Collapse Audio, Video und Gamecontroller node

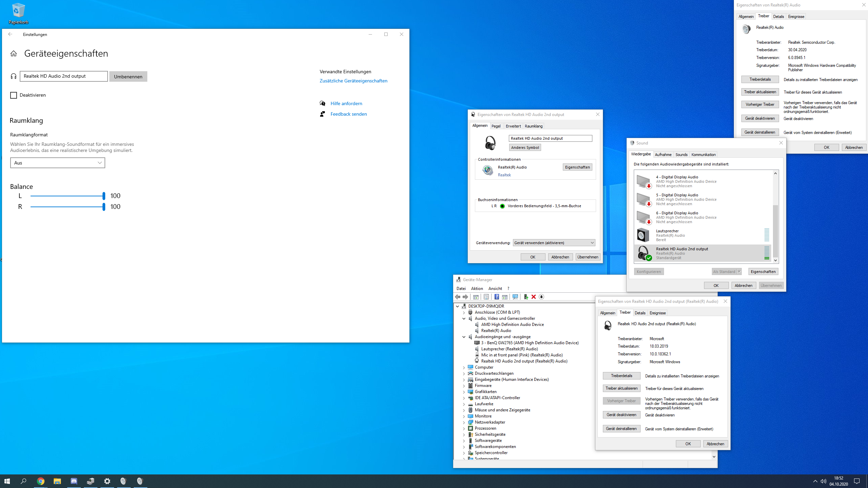tap(464, 318)
